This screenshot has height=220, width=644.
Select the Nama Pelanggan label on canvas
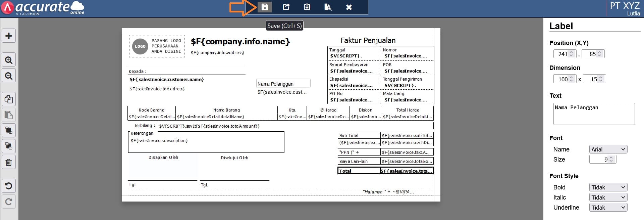coord(283,84)
